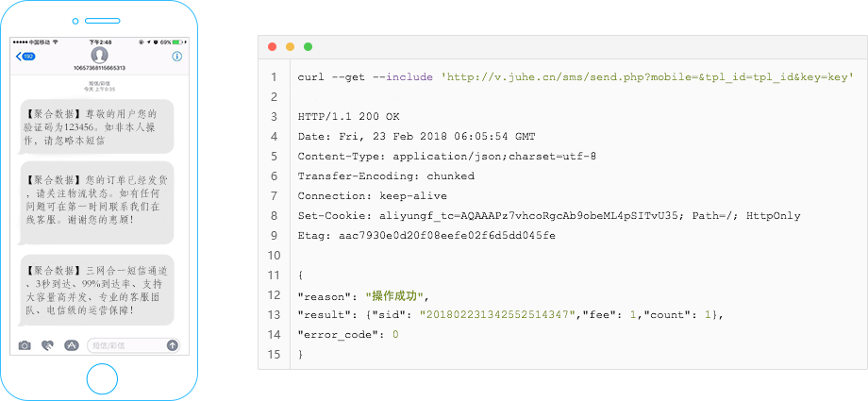This screenshot has width=868, height=401.
Task: Open the camera icon beside message field
Action: pyautogui.click(x=25, y=345)
